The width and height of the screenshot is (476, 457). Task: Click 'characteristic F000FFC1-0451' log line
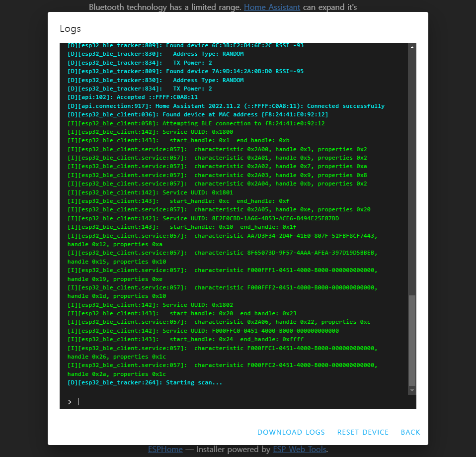(x=222, y=352)
